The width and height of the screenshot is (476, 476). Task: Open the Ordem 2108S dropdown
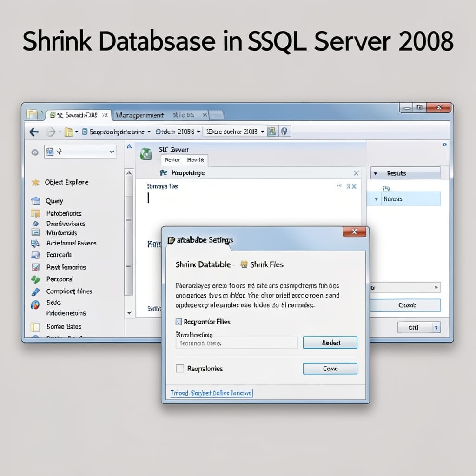click(x=198, y=132)
